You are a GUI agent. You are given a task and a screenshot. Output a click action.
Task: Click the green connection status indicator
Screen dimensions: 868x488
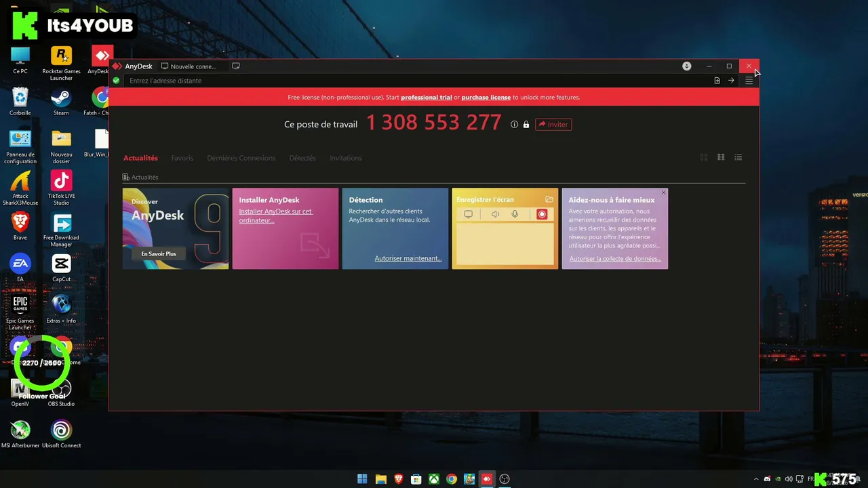[116, 81]
